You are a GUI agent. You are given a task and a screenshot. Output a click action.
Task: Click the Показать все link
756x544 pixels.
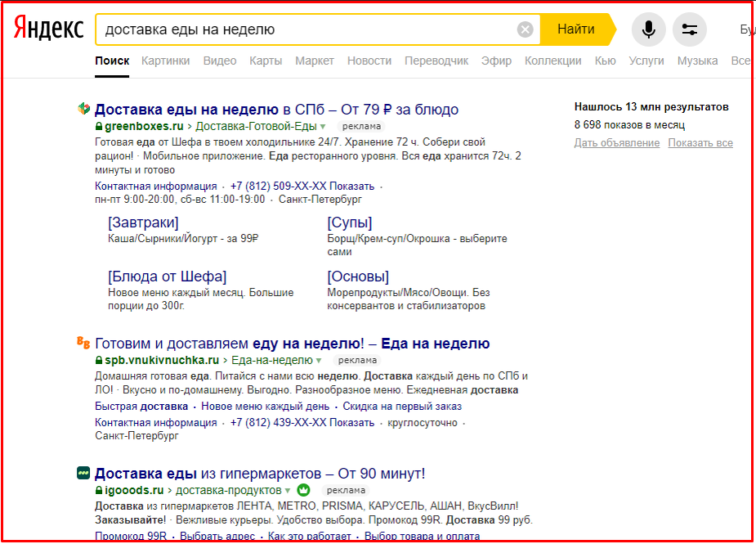(700, 143)
